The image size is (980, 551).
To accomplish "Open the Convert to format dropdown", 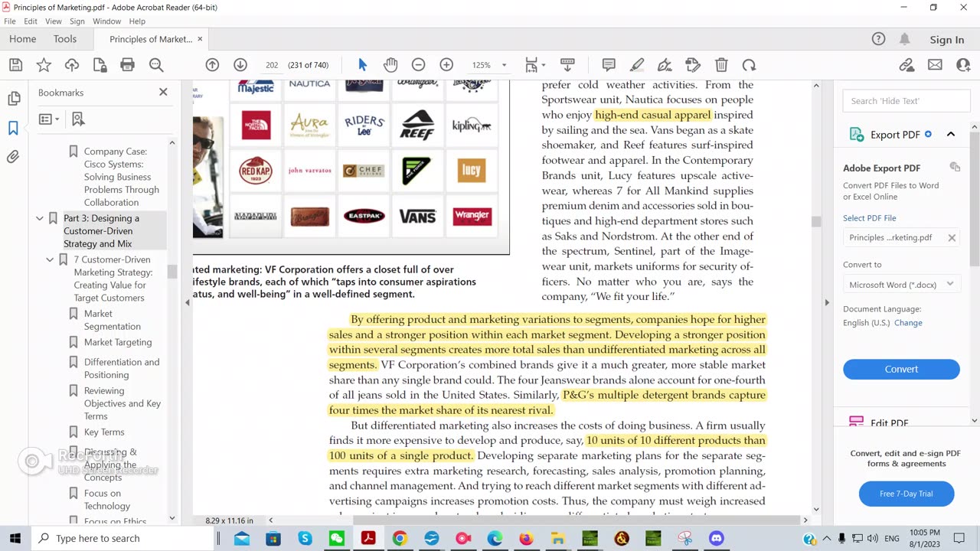I will point(901,285).
